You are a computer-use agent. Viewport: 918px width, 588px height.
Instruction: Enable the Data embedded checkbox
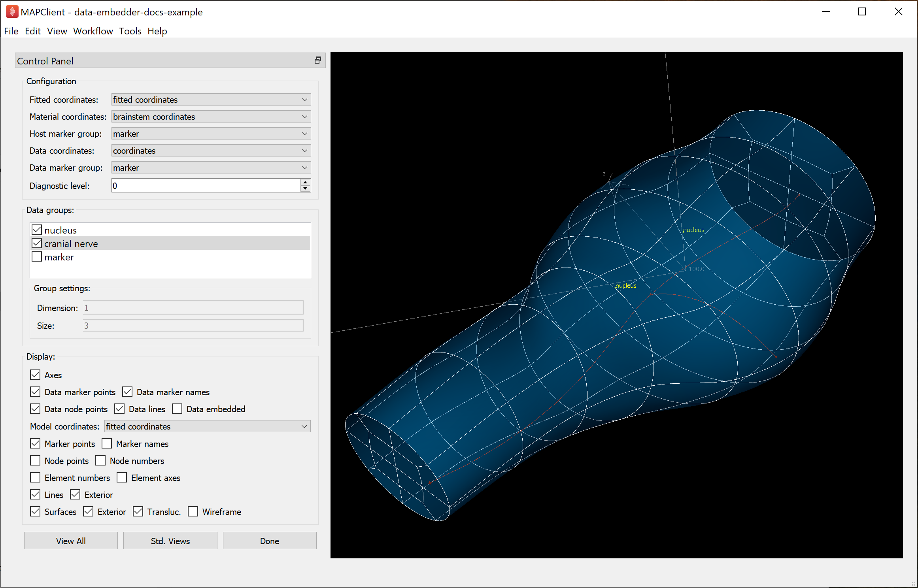click(x=177, y=409)
